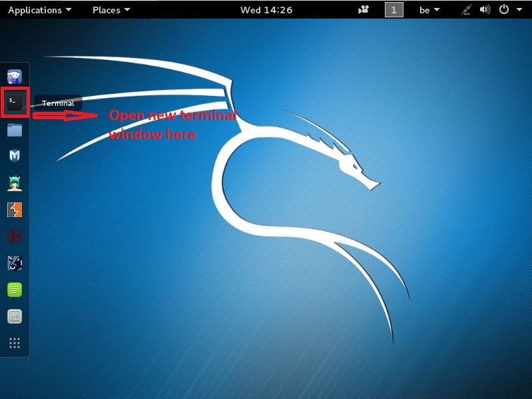Open the network status icon in top bar
This screenshot has width=532, height=399.
467,10
